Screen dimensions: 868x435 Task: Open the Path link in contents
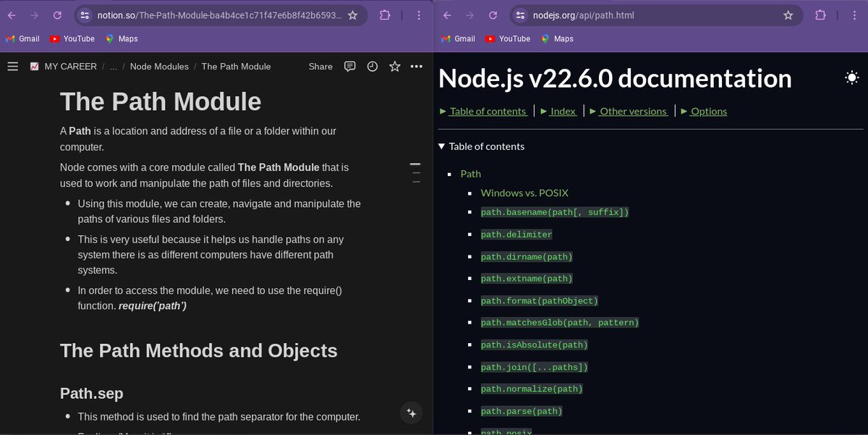tap(471, 174)
